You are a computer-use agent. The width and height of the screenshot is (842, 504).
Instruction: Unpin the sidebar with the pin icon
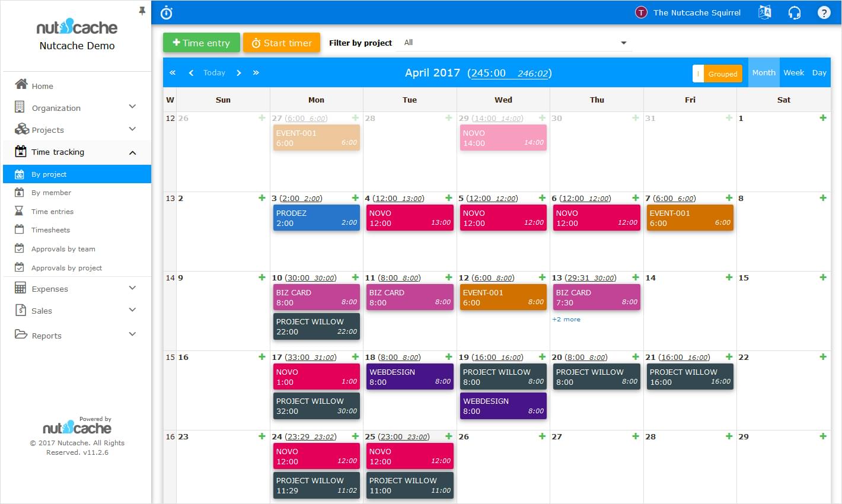(142, 11)
